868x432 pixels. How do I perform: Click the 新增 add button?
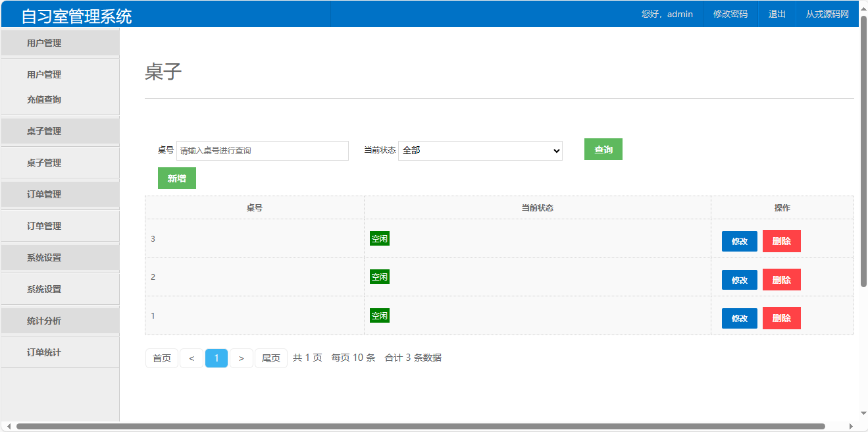click(x=176, y=178)
